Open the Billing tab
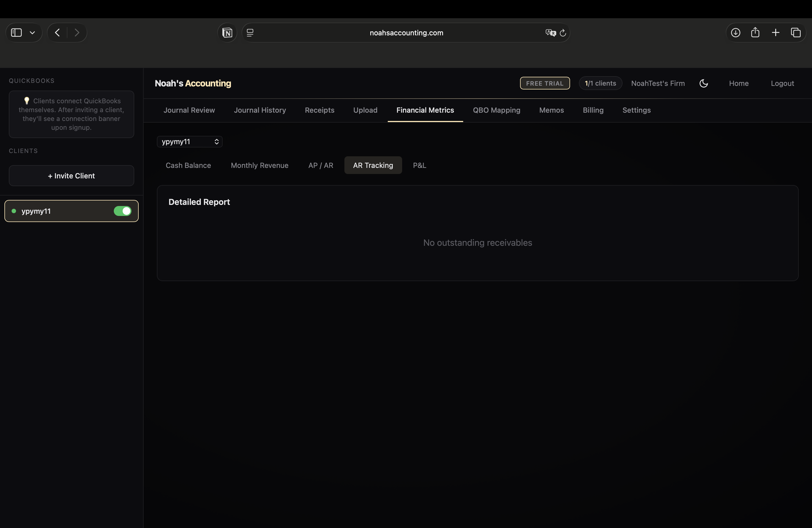812x528 pixels. (x=593, y=110)
